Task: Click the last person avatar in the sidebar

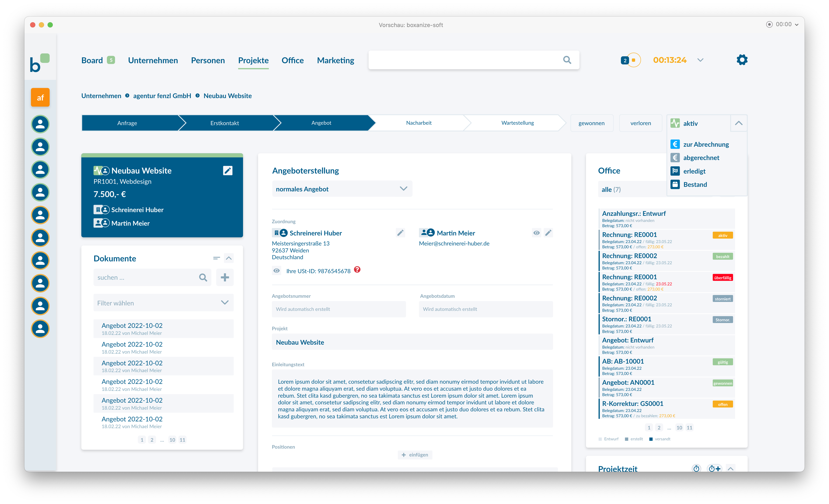Action: pos(40,329)
